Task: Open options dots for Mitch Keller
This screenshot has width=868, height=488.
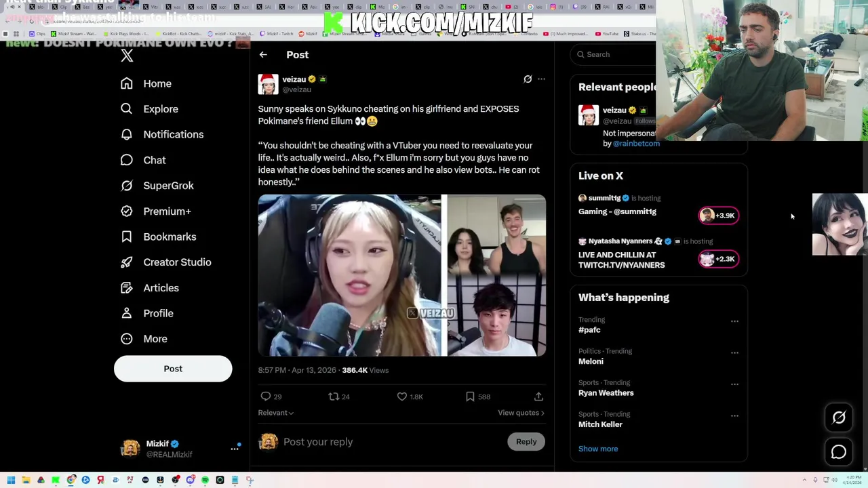Action: [x=734, y=415]
